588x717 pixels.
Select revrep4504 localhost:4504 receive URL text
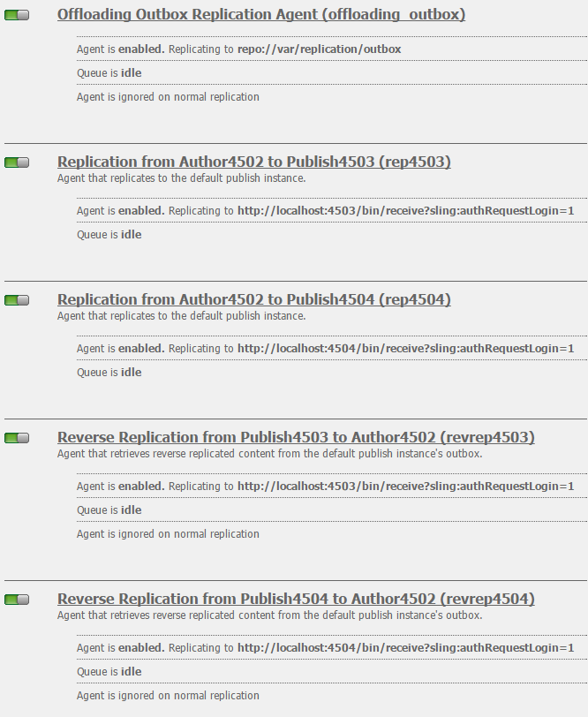click(x=405, y=648)
